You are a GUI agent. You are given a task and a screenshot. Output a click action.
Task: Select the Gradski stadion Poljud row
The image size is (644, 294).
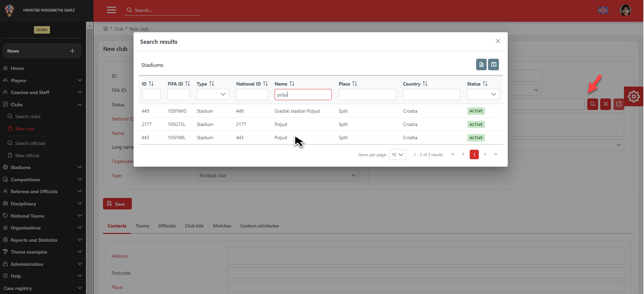click(297, 111)
